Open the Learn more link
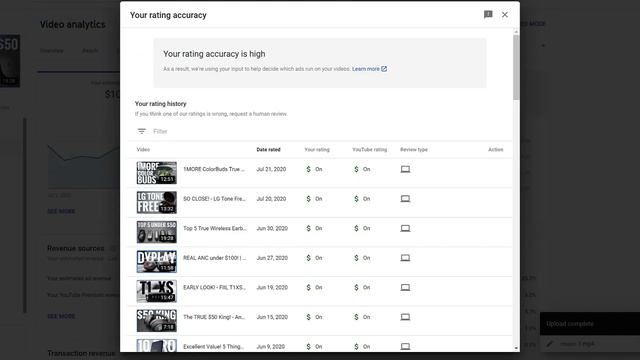The width and height of the screenshot is (640, 360). 369,69
